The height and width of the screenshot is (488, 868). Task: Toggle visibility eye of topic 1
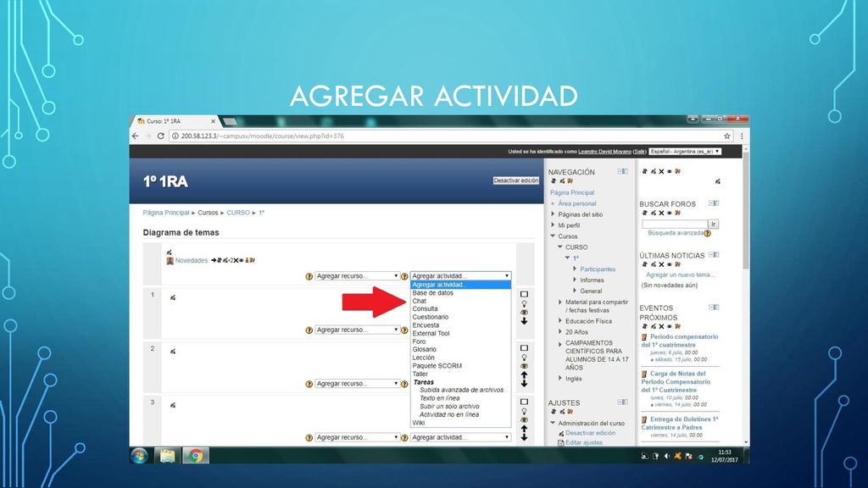click(x=524, y=313)
